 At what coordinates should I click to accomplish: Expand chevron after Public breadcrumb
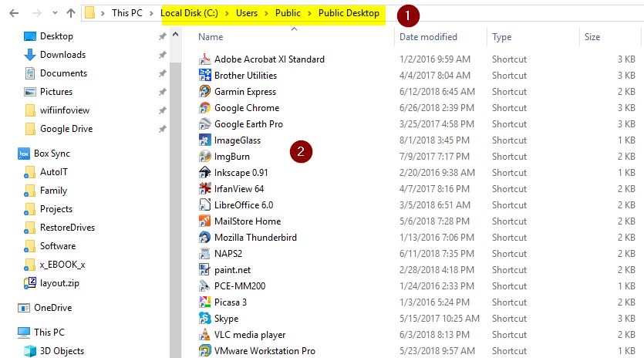309,14
